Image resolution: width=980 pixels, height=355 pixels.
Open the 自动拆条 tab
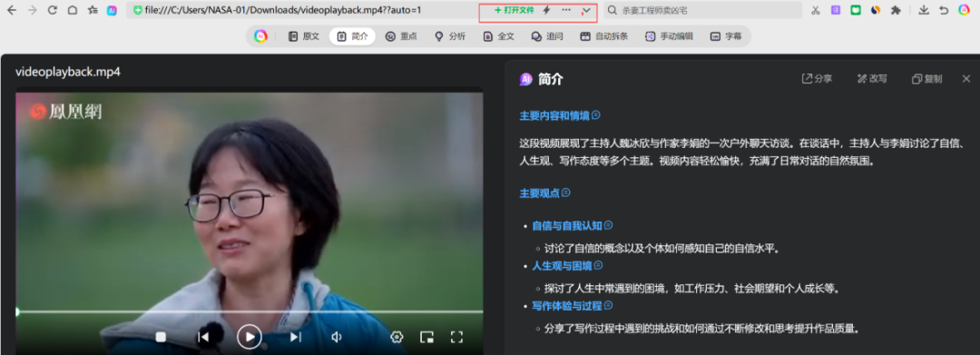604,36
